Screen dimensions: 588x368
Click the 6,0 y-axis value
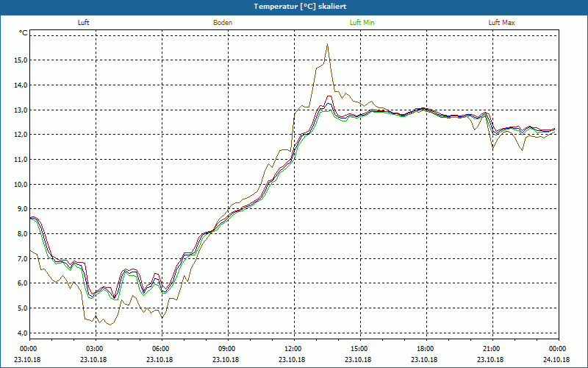(x=22, y=283)
